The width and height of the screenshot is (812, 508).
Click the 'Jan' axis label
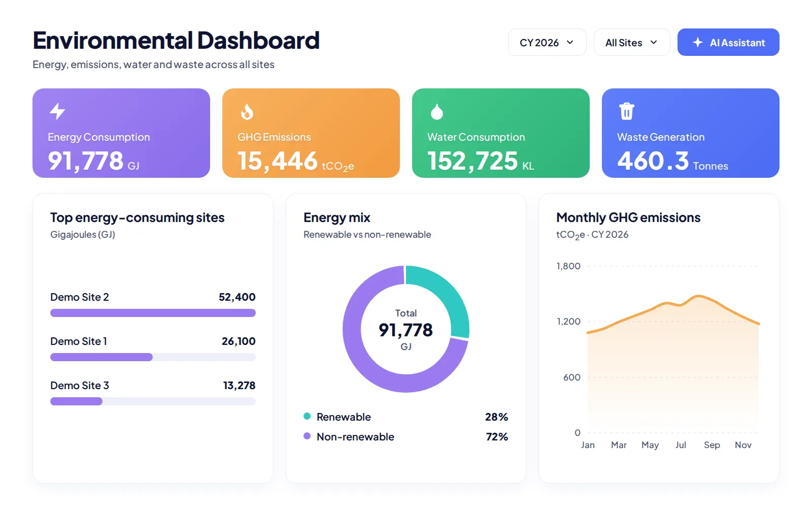(x=588, y=445)
